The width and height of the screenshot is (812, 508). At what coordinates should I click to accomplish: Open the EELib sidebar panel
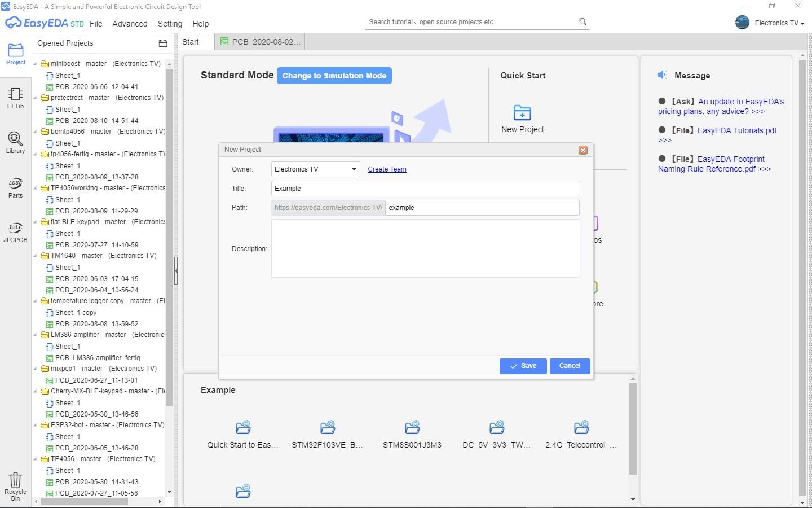click(16, 99)
